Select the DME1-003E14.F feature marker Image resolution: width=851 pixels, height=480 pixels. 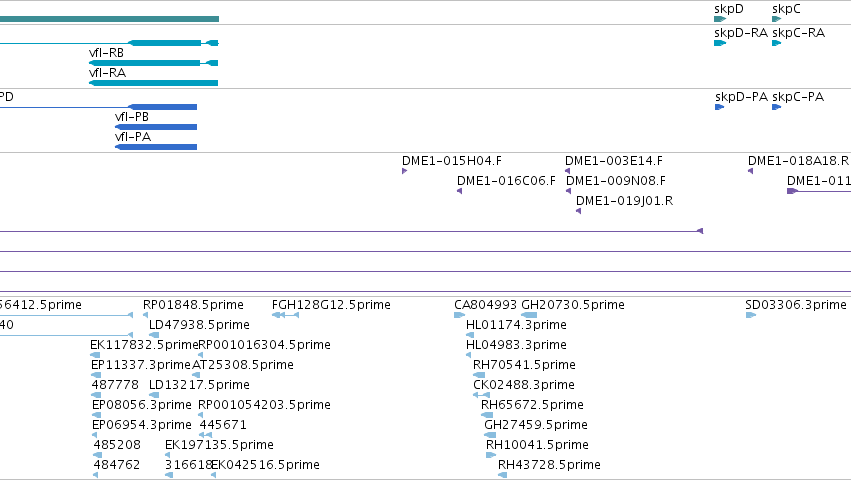tap(568, 171)
